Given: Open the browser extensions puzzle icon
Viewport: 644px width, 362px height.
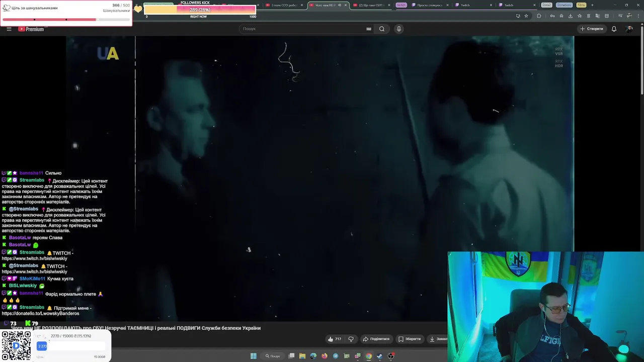Looking at the screenshot, I should [x=539, y=16].
